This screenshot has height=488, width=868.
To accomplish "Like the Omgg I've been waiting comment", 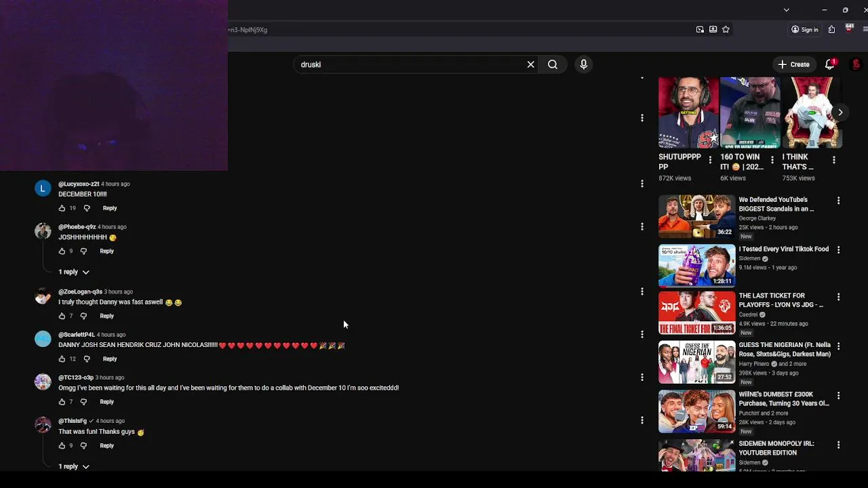I will pyautogui.click(x=62, y=402).
